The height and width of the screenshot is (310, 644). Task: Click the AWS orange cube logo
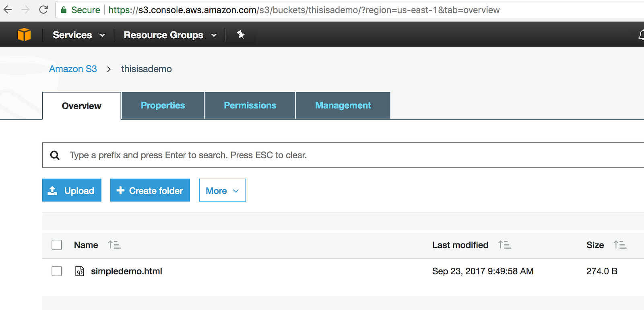[24, 35]
